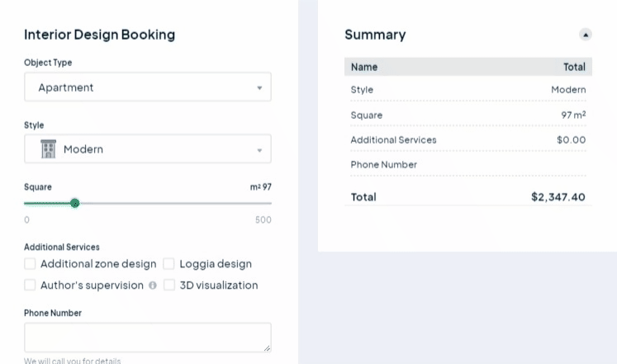This screenshot has height=364, width=617.
Task: Tick the Author's supervision checkbox
Action: click(31, 286)
